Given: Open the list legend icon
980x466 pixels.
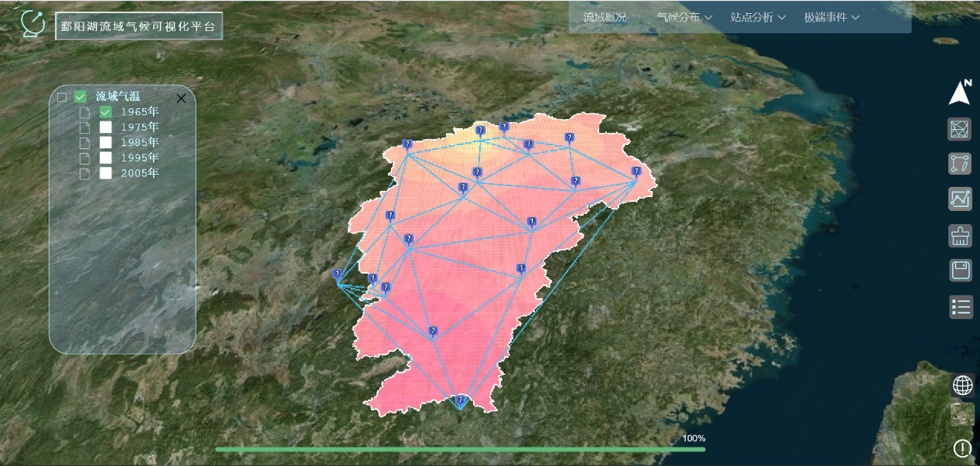Looking at the screenshot, I should 961,307.
